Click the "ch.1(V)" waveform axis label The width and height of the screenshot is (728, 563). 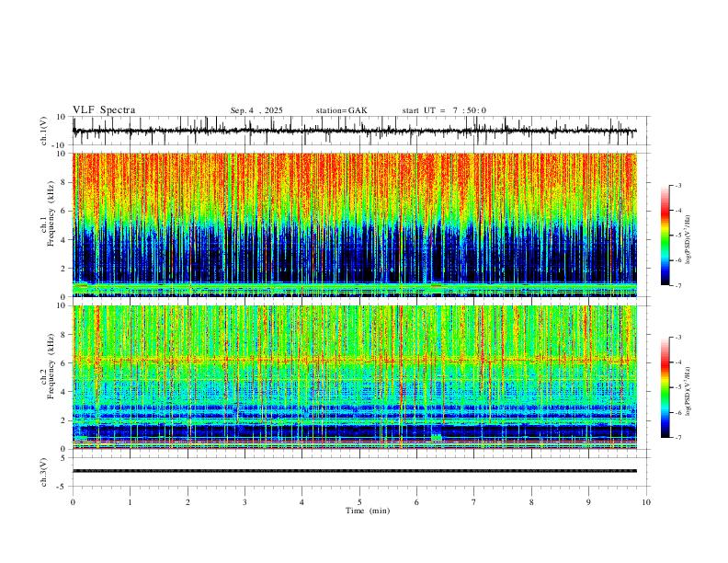pos(44,131)
